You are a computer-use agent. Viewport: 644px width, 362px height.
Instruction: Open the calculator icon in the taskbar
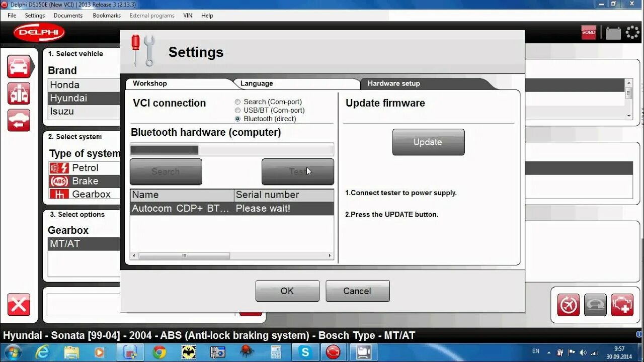(276, 352)
